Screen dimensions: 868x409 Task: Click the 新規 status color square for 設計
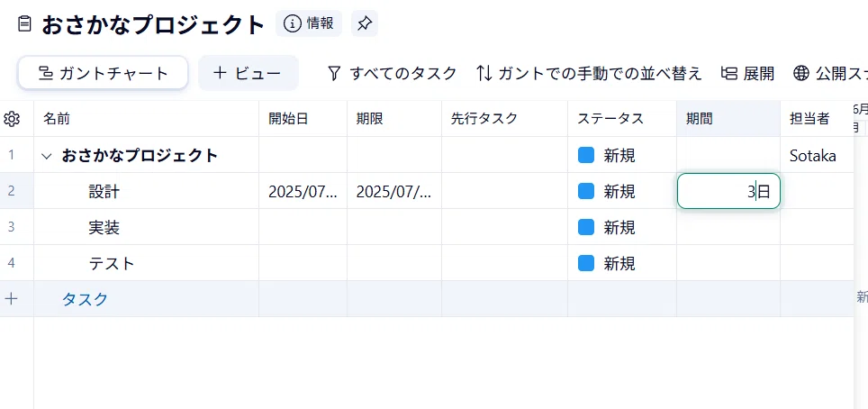[585, 191]
